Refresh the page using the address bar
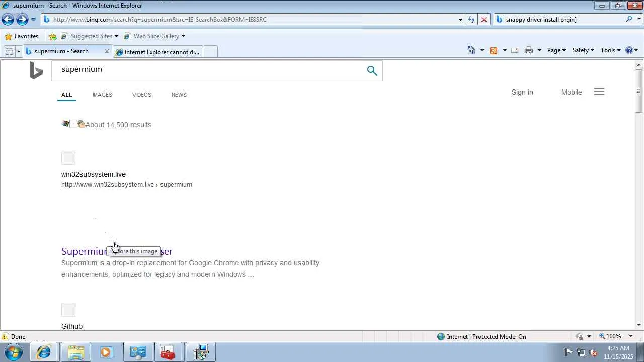 [471, 20]
